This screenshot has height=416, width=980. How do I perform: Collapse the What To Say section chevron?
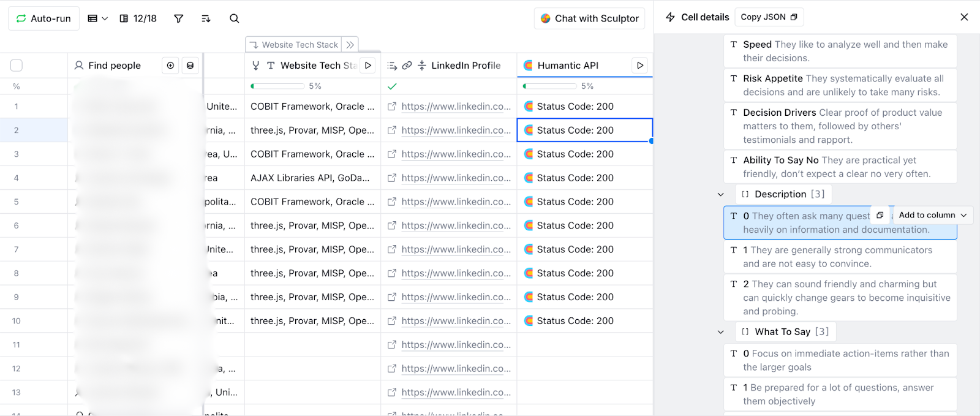pyautogui.click(x=721, y=331)
